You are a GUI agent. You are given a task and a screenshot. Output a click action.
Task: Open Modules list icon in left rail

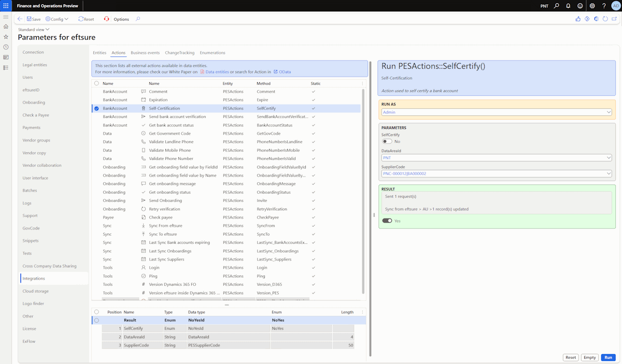click(6, 68)
